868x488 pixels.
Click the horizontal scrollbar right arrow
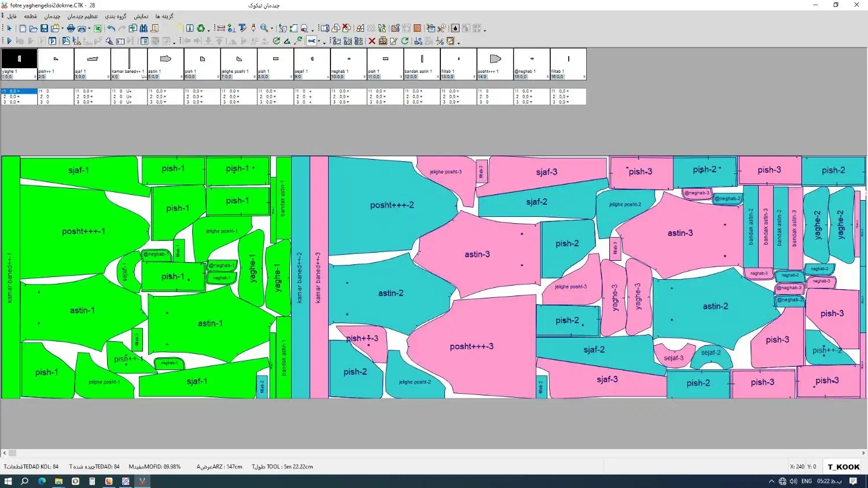point(863,453)
